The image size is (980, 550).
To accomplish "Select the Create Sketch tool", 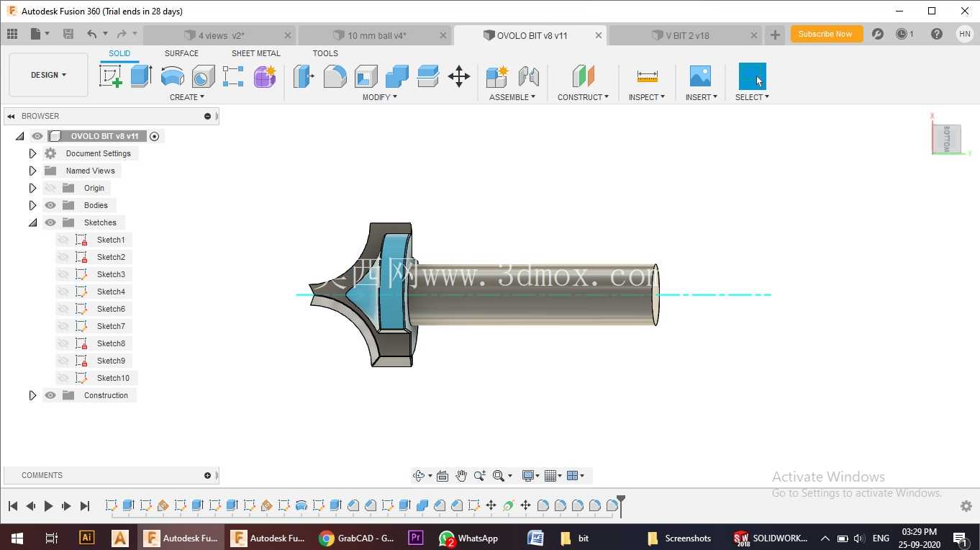I will point(111,76).
